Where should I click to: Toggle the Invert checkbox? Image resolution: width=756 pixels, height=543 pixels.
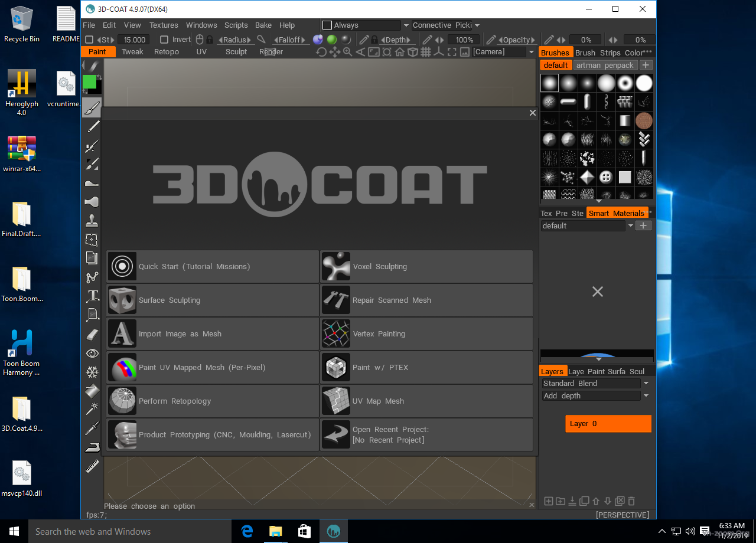[x=165, y=40]
